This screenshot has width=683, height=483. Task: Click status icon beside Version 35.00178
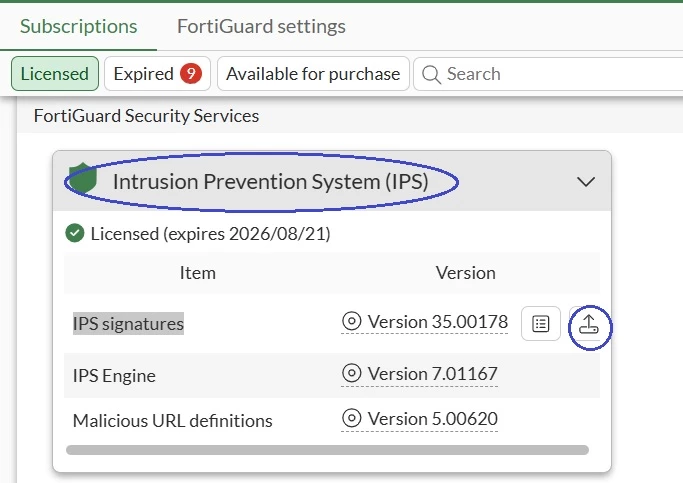click(x=352, y=321)
